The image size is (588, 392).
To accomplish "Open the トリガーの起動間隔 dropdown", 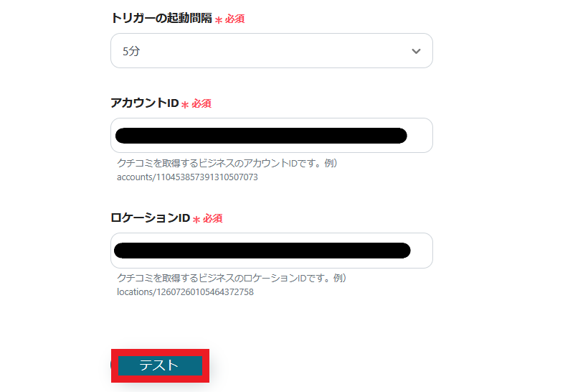I will (272, 51).
